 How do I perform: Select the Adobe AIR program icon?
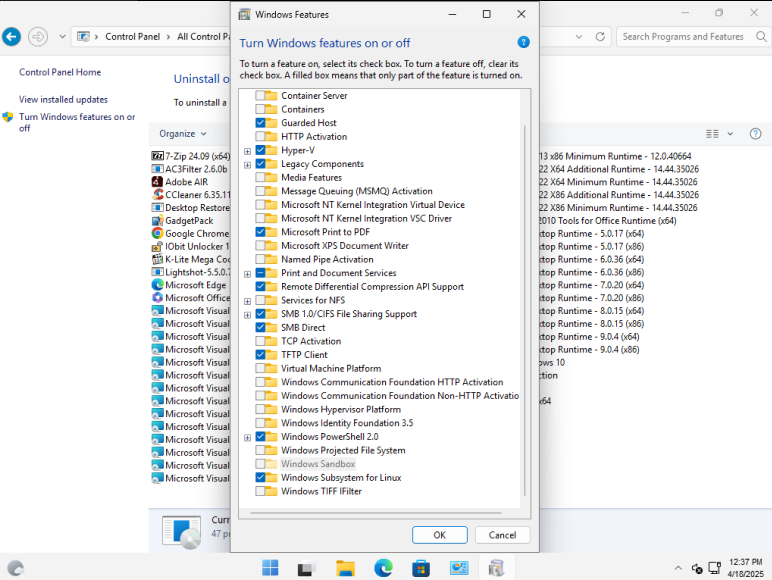pyautogui.click(x=158, y=182)
